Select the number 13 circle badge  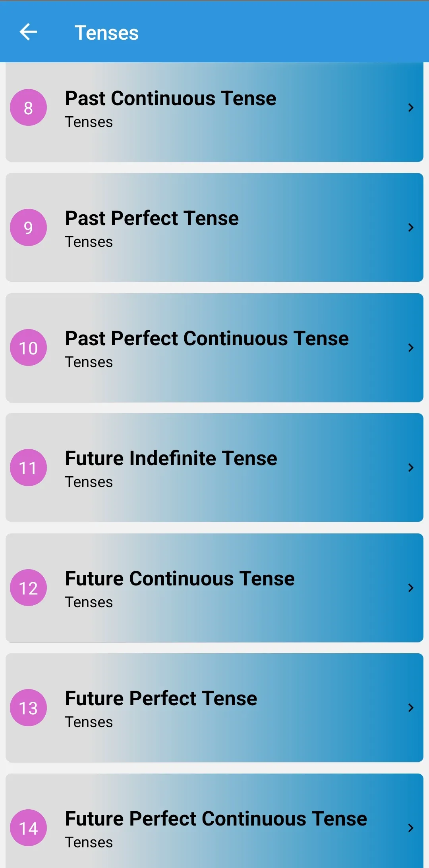(x=28, y=708)
